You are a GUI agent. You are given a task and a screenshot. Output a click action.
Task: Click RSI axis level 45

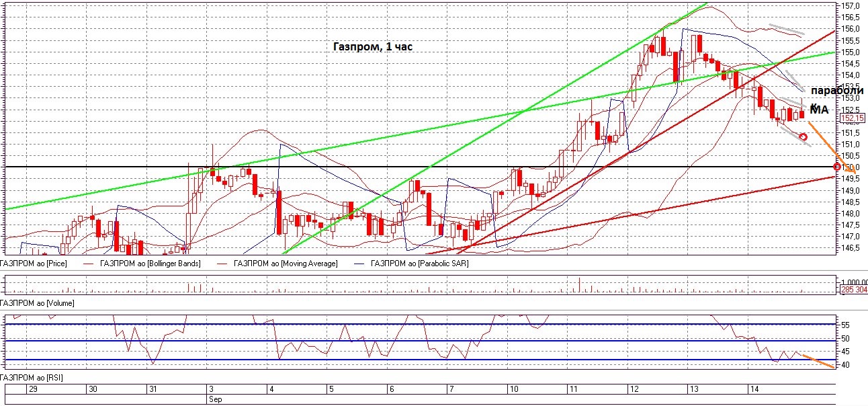pos(845,352)
